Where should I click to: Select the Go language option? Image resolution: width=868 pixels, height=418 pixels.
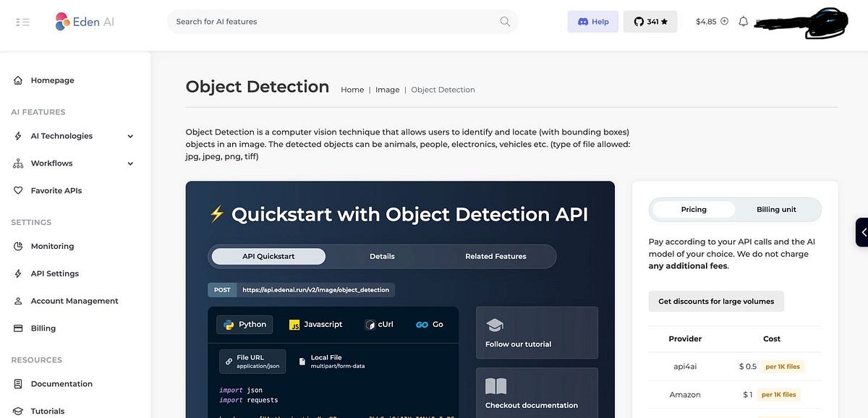tap(430, 324)
